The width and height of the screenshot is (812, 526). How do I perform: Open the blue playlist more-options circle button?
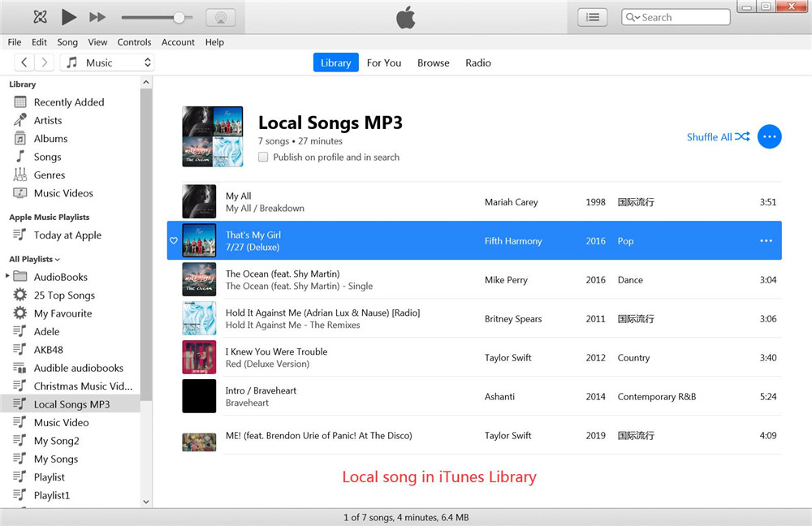[770, 136]
